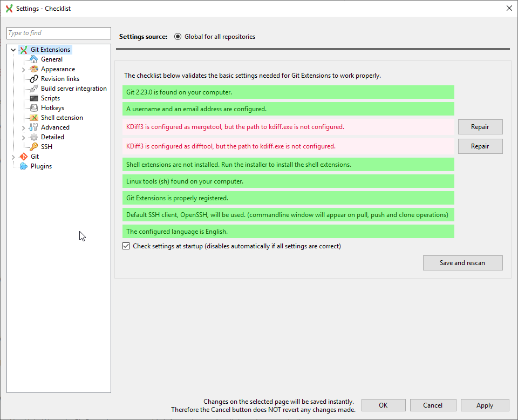Select 'Global for all repositories' radio button
The height and width of the screenshot is (420, 518).
[x=178, y=37]
